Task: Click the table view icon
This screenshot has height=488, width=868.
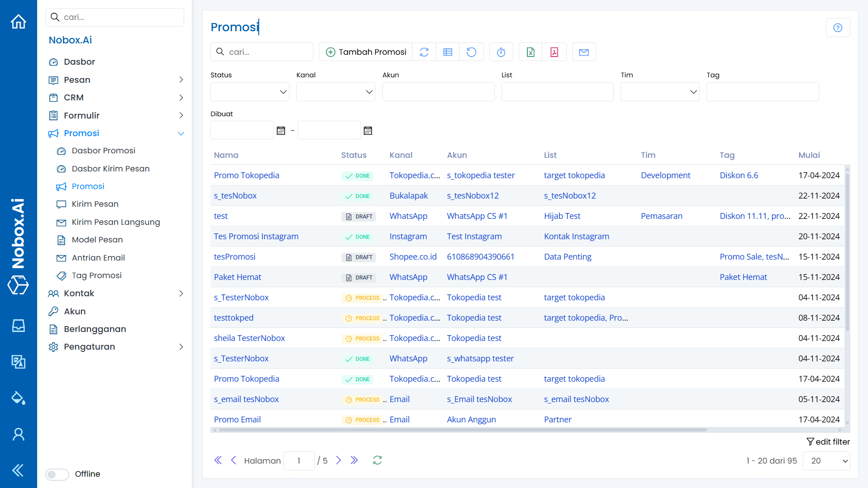Action: pyautogui.click(x=447, y=52)
